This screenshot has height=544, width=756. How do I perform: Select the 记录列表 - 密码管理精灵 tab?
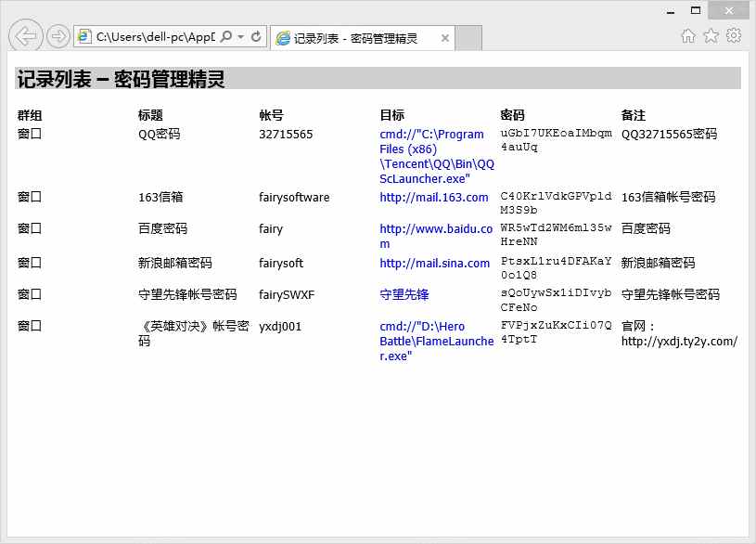[x=362, y=38]
